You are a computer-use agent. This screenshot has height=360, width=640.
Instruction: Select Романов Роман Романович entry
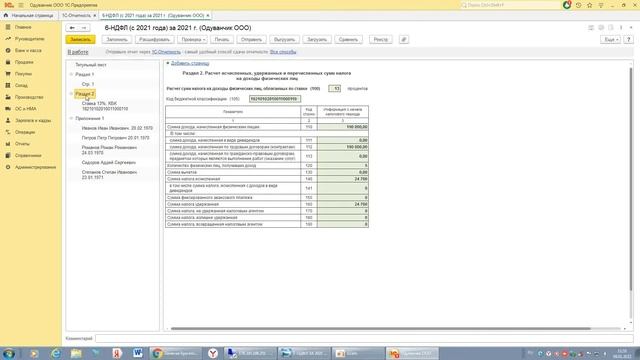pos(109,150)
